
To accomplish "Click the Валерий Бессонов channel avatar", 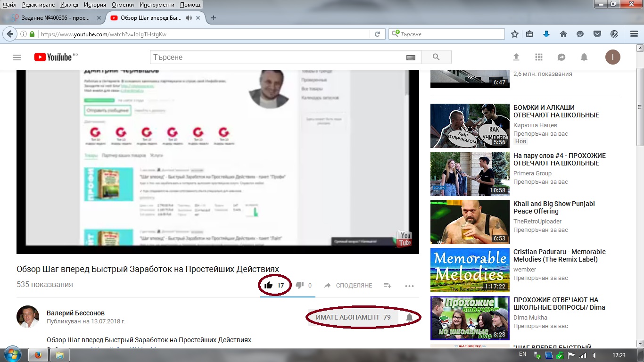I will point(28,317).
